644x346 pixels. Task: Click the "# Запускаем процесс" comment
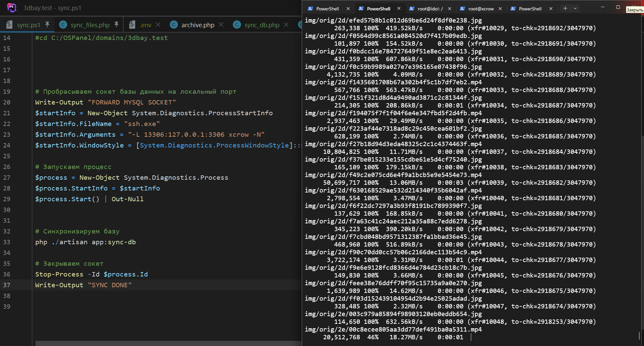point(73,167)
